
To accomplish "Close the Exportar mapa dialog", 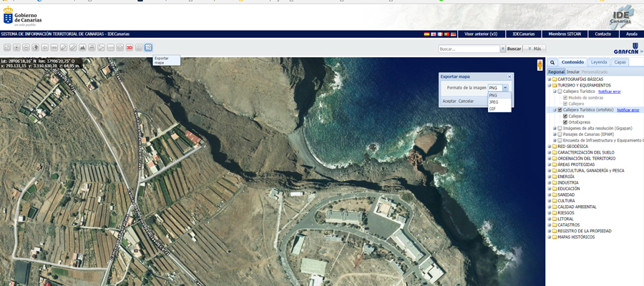I will (509, 77).
